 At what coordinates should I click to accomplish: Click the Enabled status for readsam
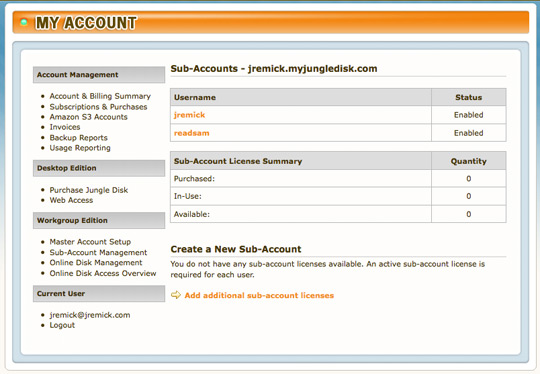pyautogui.click(x=468, y=133)
